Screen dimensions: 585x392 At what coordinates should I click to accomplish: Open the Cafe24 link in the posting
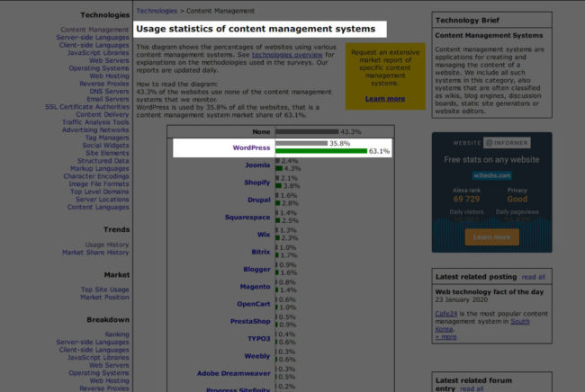445,314
